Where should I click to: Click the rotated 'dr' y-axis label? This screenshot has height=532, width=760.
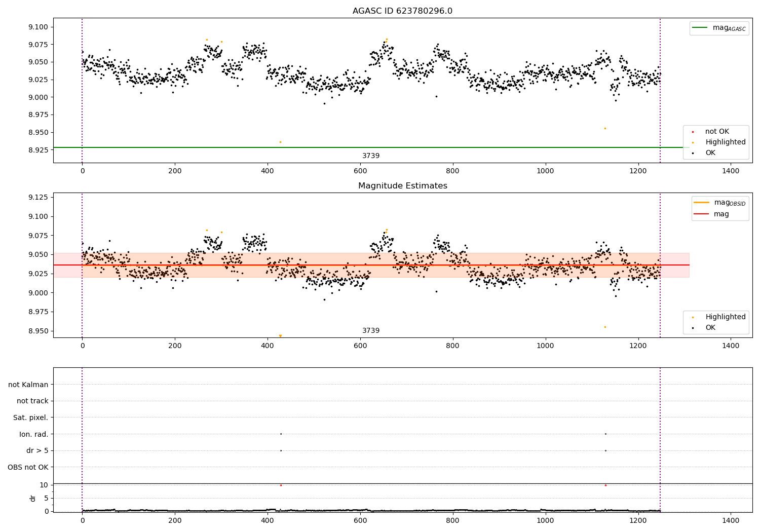[33, 498]
